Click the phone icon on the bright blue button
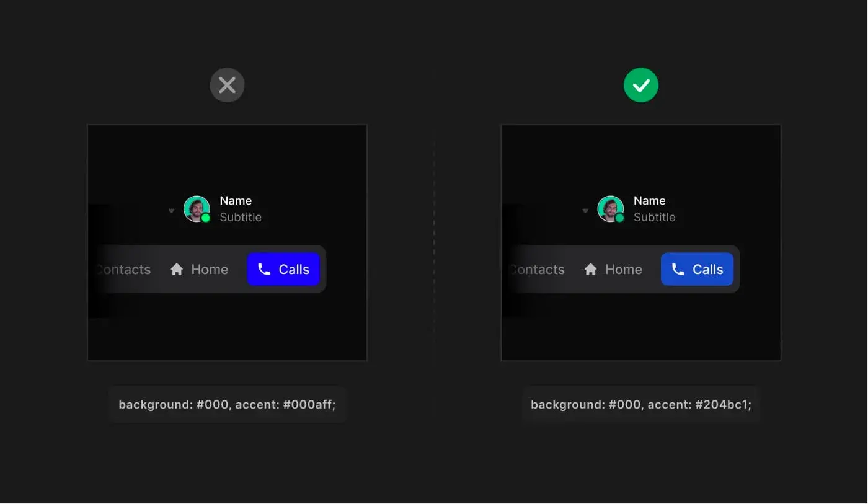The width and height of the screenshot is (868, 504). pyautogui.click(x=264, y=269)
